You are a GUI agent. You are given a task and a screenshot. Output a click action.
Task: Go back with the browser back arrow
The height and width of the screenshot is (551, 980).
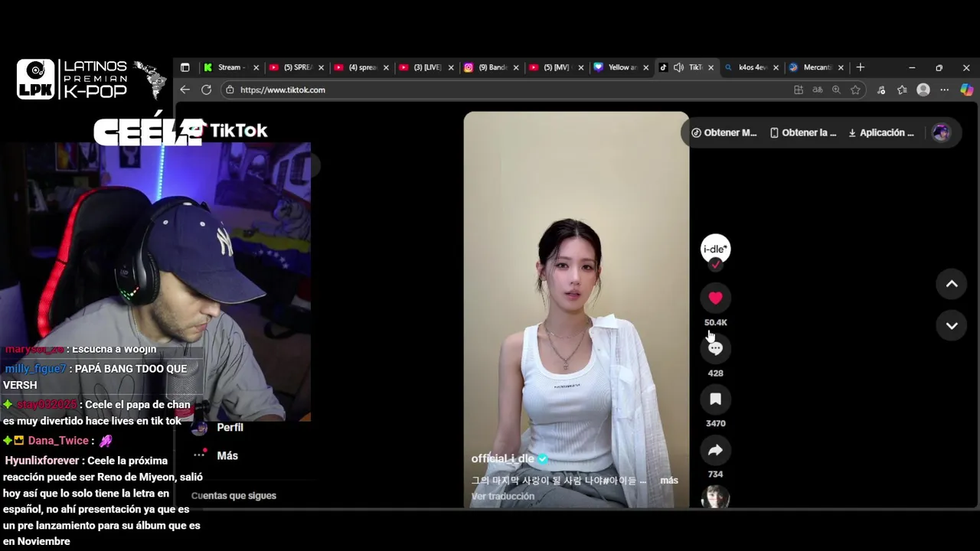(185, 90)
